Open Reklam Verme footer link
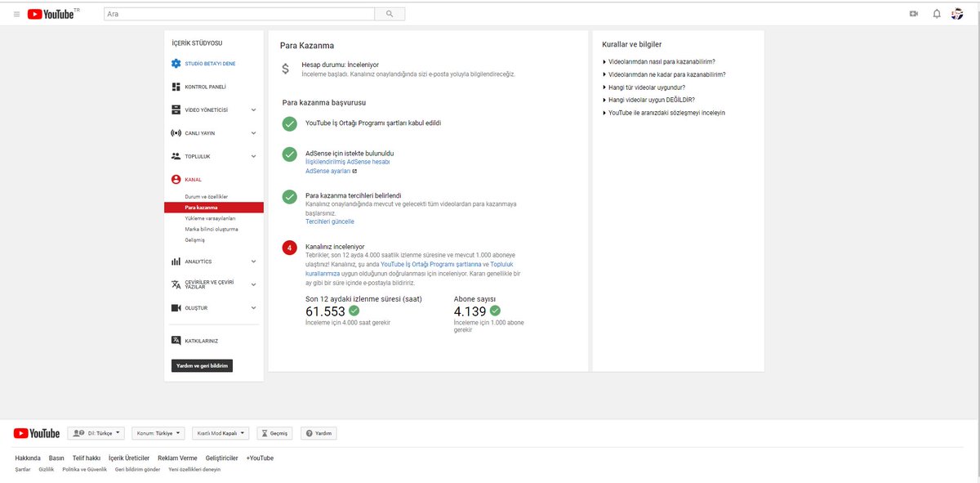 (177, 458)
